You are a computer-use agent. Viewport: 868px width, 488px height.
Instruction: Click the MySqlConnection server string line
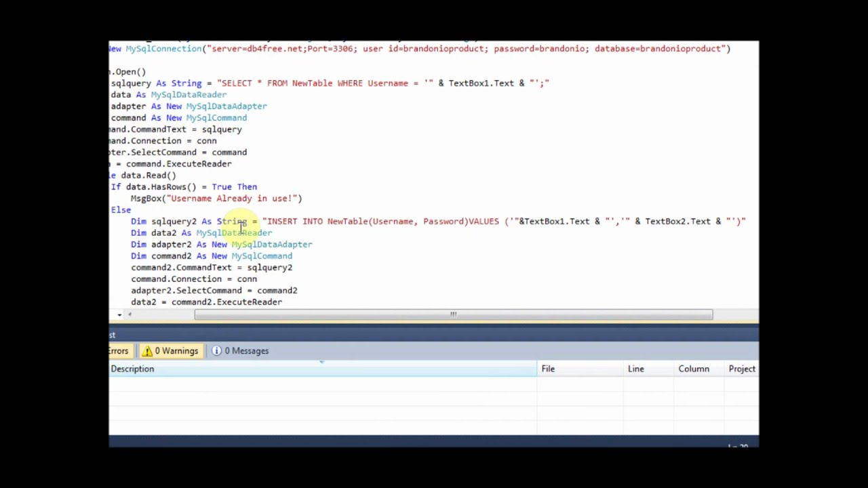(x=420, y=48)
